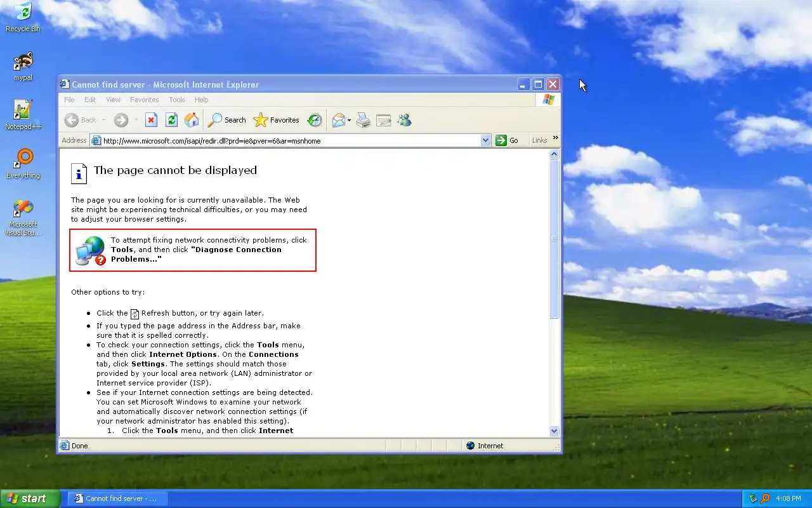
Task: Open the Help menu
Action: click(202, 100)
